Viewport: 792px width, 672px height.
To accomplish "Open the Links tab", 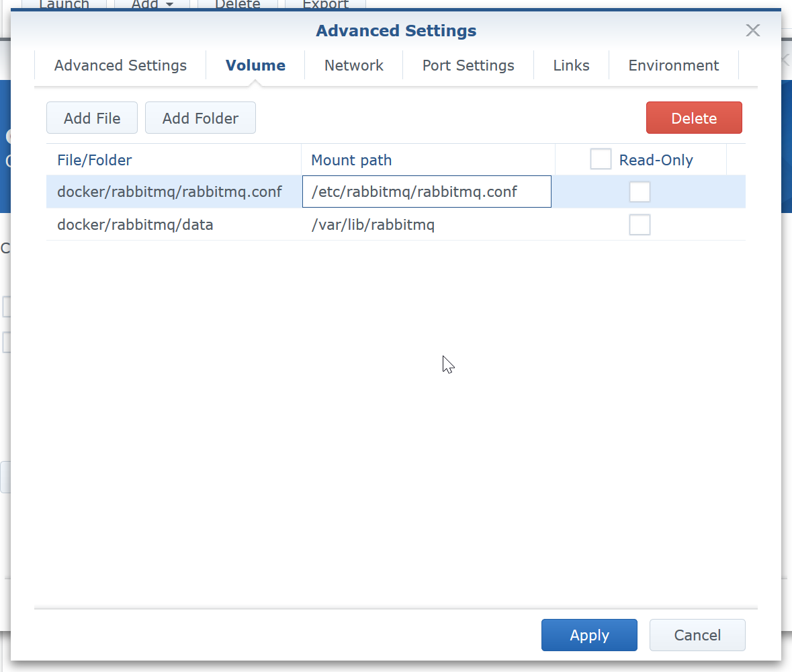I will 571,66.
